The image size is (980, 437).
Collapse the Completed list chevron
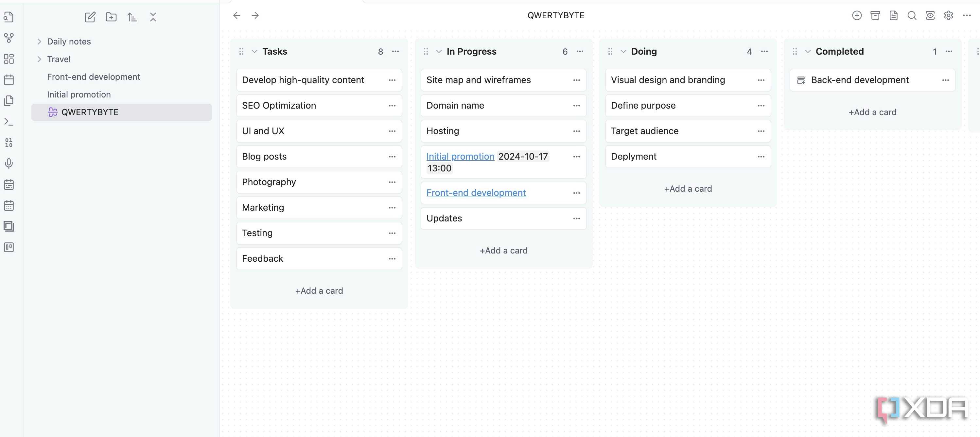pyautogui.click(x=808, y=51)
